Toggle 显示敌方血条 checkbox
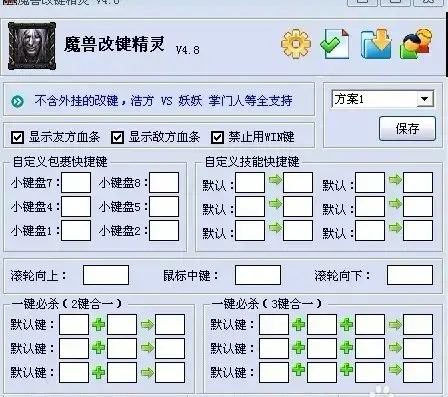448x397 pixels. click(x=117, y=137)
